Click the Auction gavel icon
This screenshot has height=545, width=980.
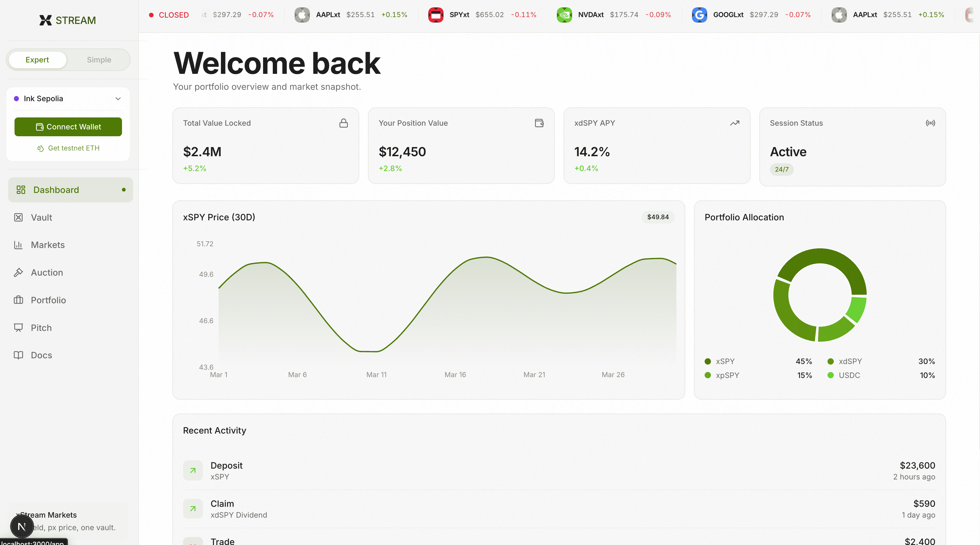pyautogui.click(x=18, y=273)
